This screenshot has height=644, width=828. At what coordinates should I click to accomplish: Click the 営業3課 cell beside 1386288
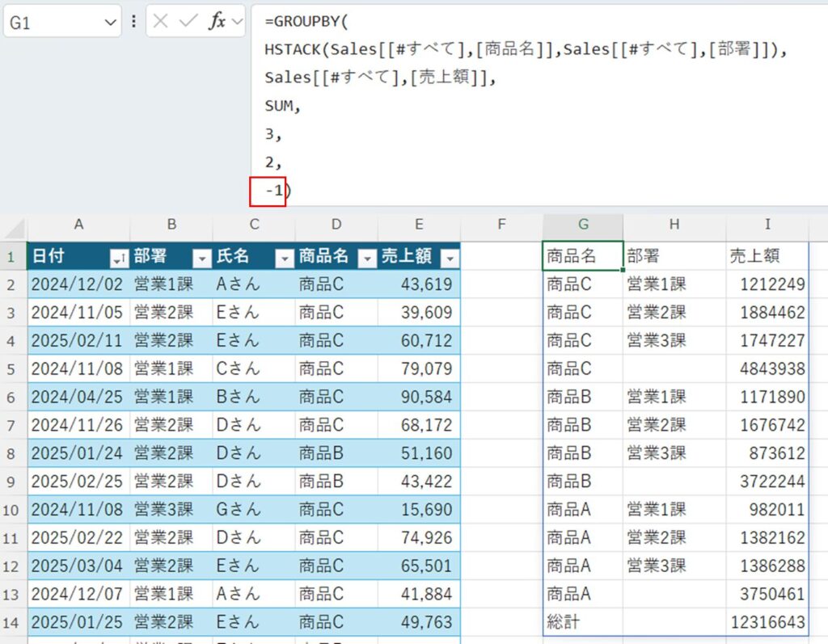coord(674,566)
